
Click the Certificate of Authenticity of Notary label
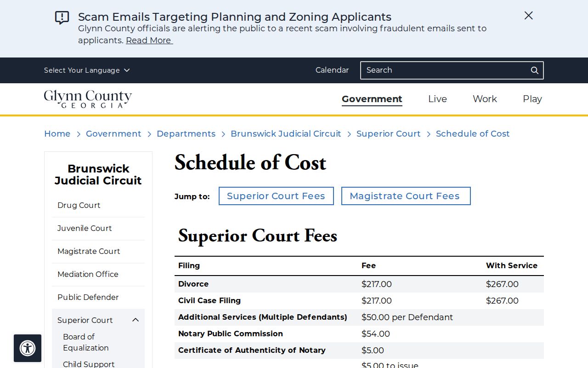coord(252,351)
